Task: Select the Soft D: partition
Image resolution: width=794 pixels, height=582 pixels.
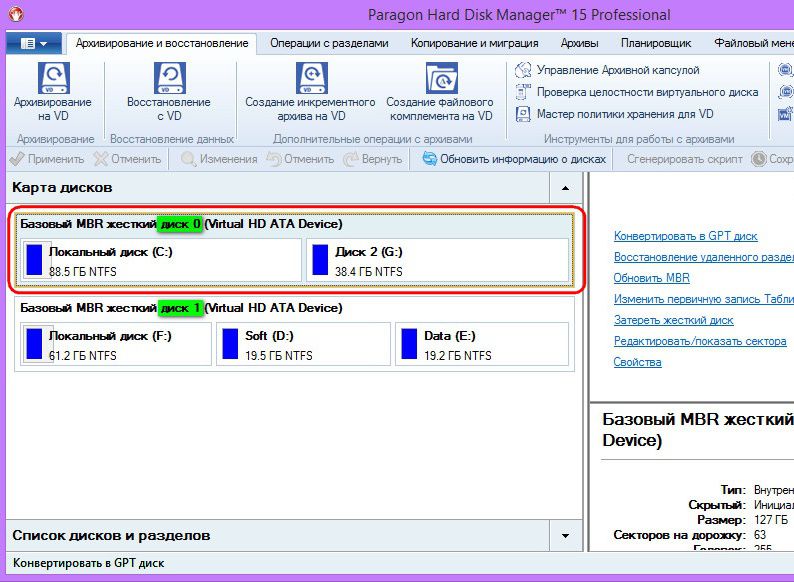Action: [304, 344]
